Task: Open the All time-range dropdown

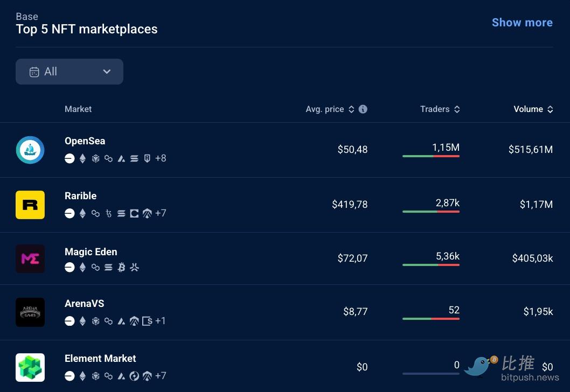Action: coord(69,72)
